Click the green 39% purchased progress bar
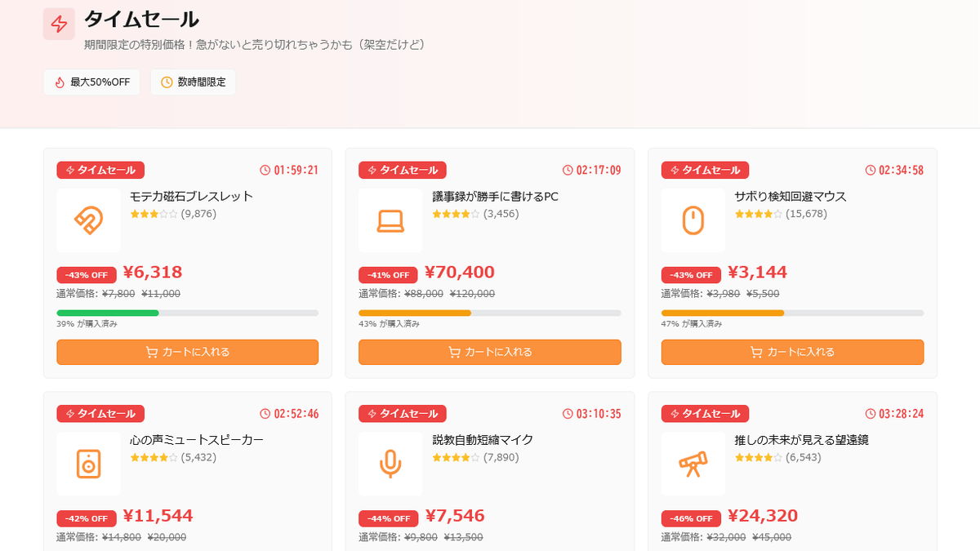The width and height of the screenshot is (980, 551). (x=108, y=313)
